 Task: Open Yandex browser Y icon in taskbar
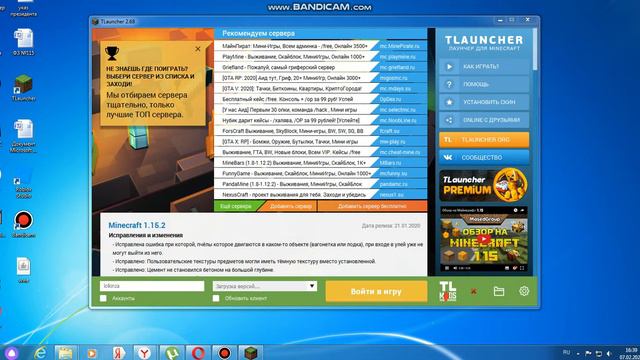click(144, 353)
